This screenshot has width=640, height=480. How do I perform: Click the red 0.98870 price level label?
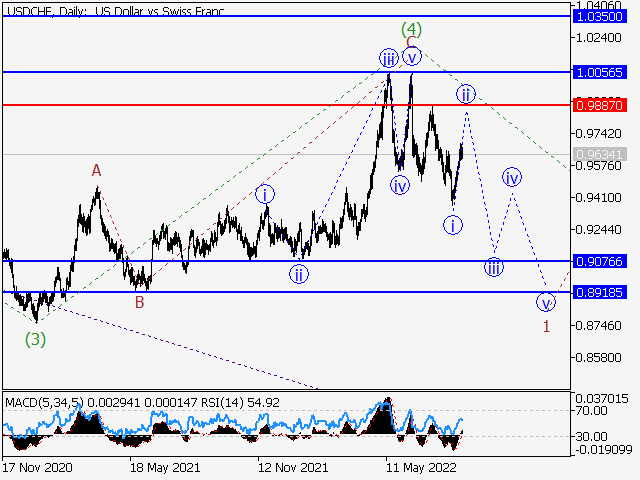[x=599, y=106]
